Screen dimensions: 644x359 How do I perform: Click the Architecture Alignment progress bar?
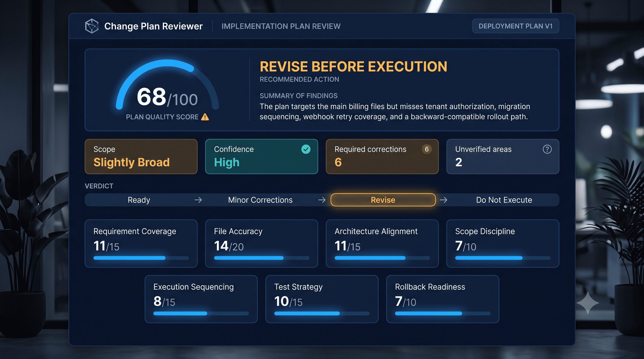coord(382,258)
